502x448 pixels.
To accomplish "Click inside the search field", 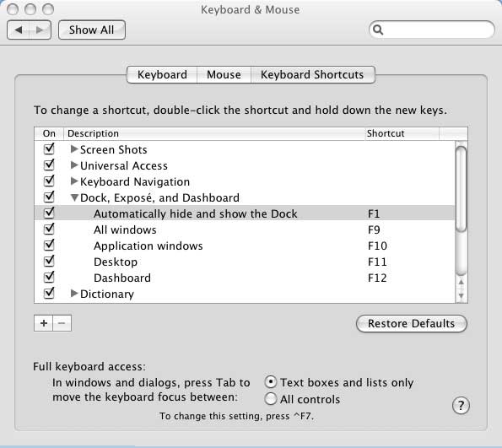I will [432, 30].
